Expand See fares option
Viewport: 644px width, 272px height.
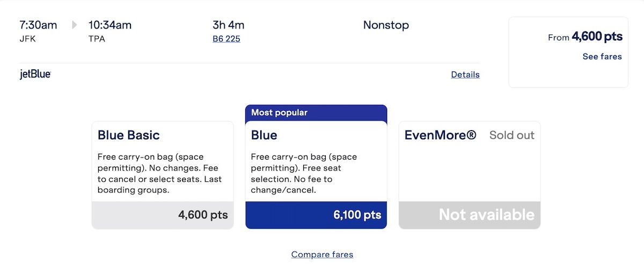602,56
